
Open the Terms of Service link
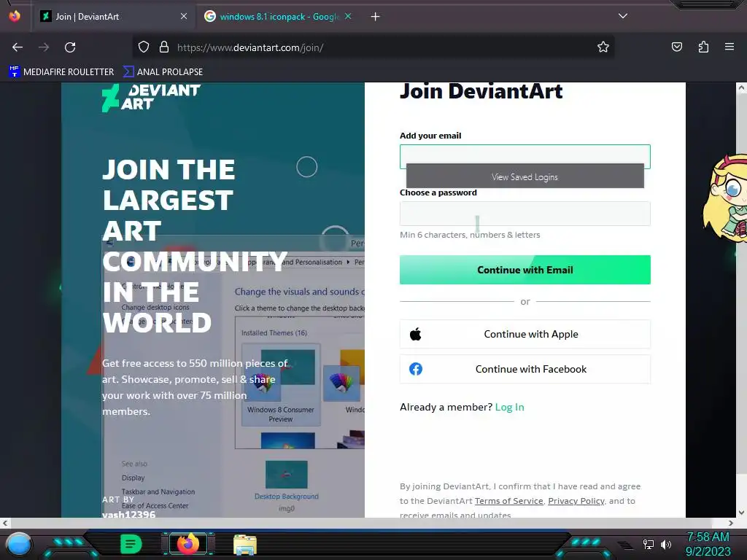point(508,501)
